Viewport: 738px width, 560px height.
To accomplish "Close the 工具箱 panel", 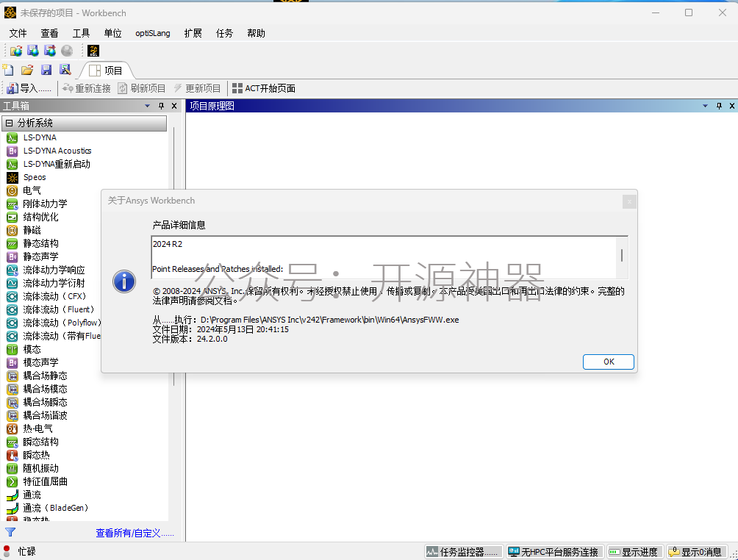I will click(174, 106).
